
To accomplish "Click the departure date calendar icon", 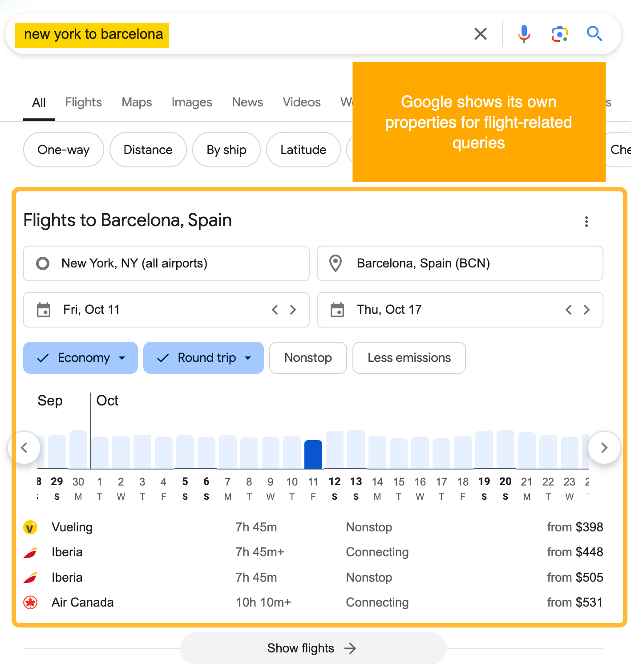I will [43, 310].
